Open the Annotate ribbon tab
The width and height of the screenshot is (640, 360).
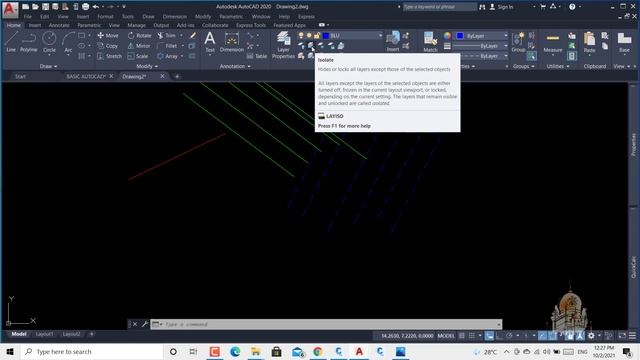pyautogui.click(x=59, y=25)
